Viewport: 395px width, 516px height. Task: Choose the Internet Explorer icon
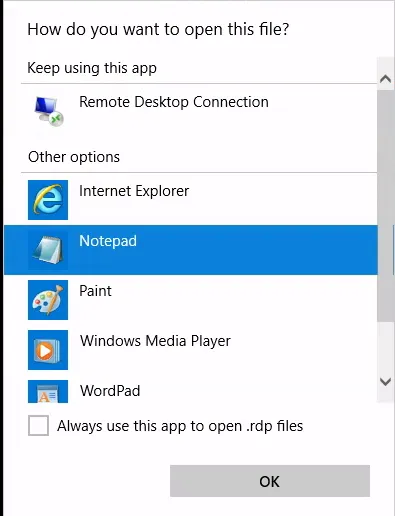pos(48,200)
